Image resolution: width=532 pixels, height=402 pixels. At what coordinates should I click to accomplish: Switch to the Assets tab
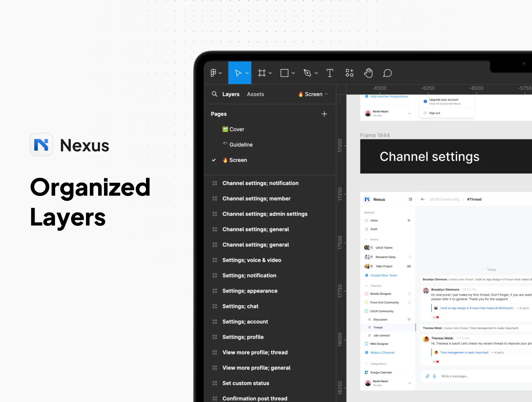click(255, 94)
